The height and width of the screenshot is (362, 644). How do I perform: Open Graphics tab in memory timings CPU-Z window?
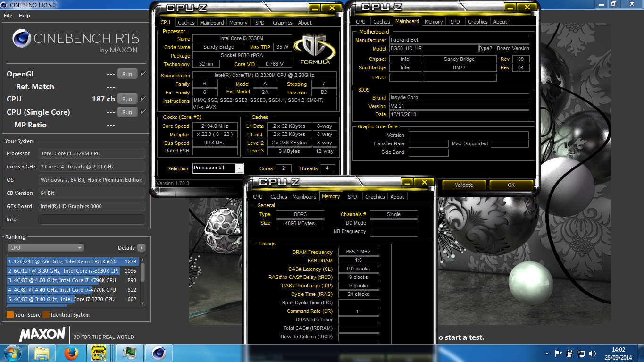(375, 197)
